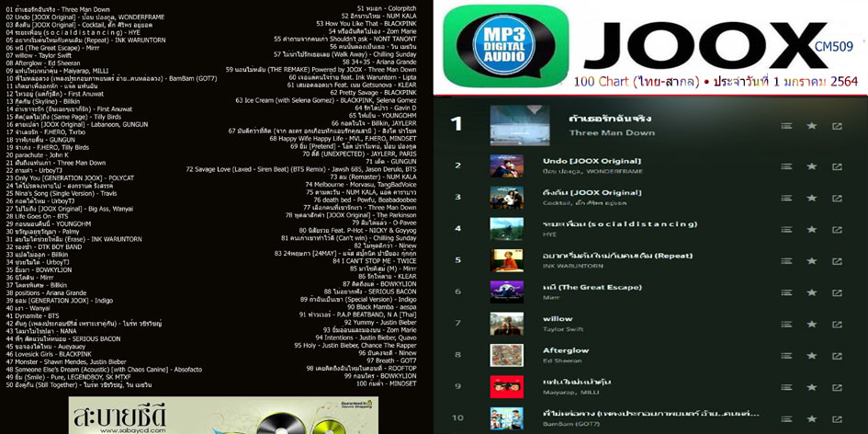Open the playlist menu icon for ถ้าเธอรักฉันจริง

(x=786, y=126)
